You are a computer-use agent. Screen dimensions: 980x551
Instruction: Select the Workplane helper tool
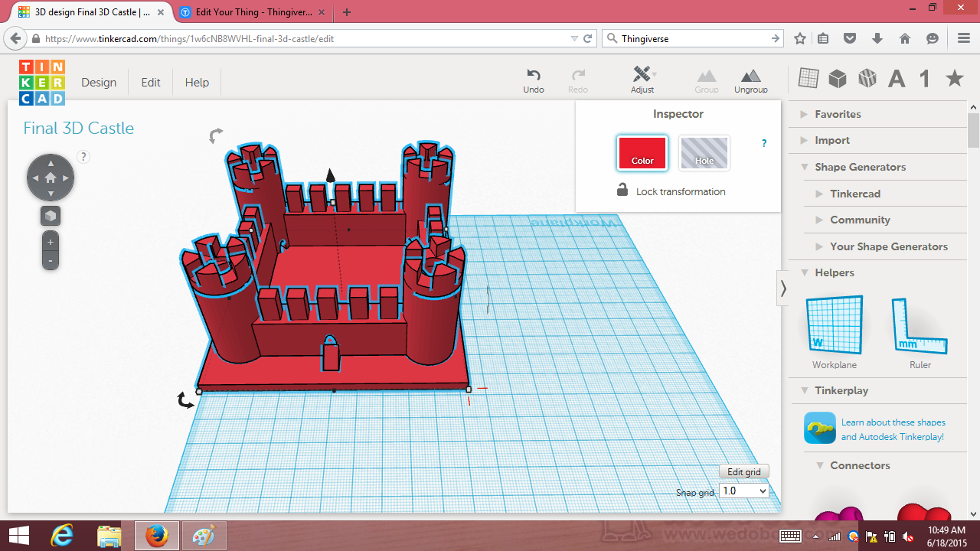coord(835,325)
